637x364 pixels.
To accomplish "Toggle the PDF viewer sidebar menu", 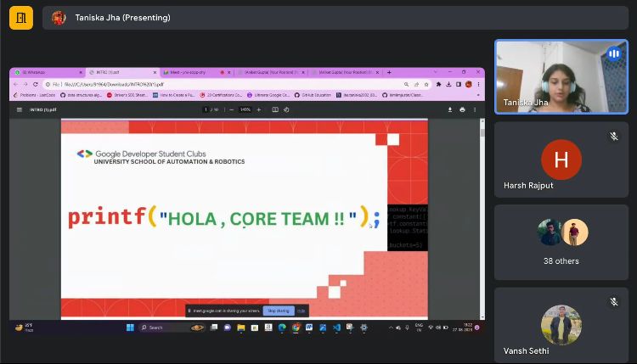I will (19, 109).
